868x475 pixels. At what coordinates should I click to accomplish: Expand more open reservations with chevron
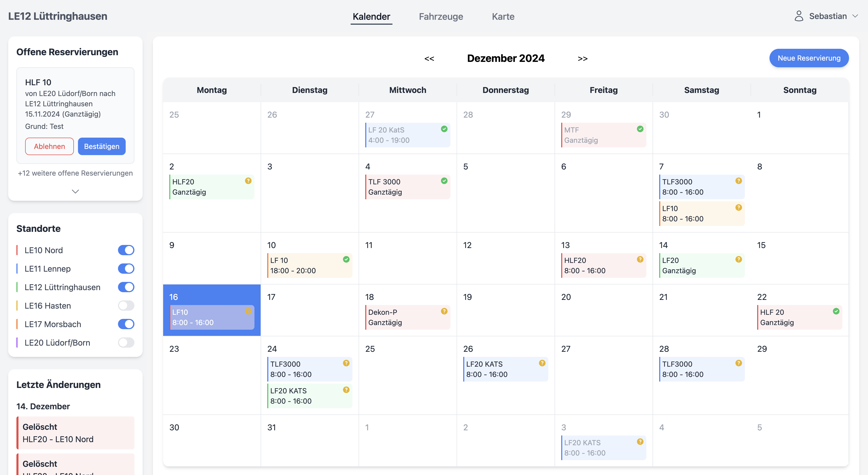[75, 191]
